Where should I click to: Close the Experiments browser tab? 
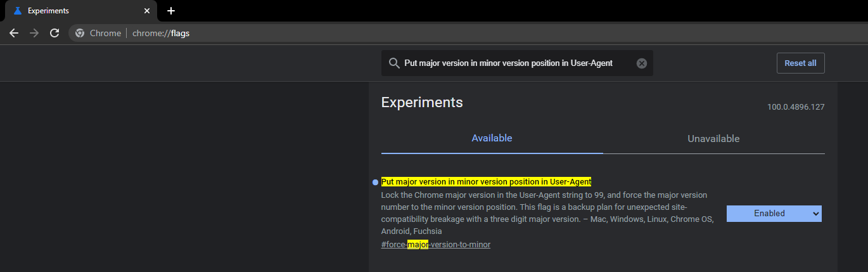pyautogui.click(x=147, y=11)
